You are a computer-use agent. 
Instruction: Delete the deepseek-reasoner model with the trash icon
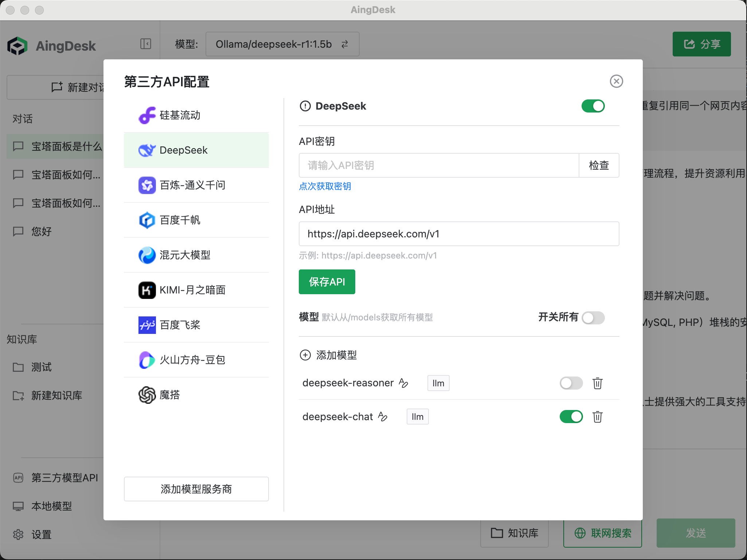[x=597, y=383]
